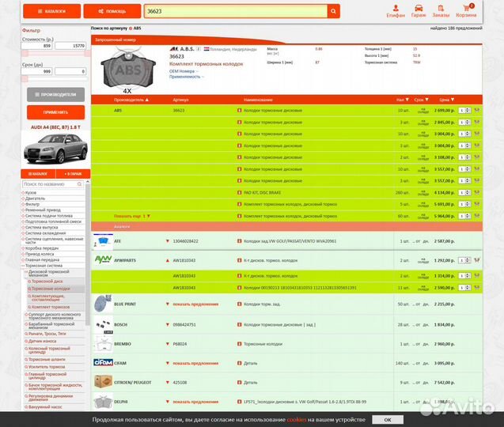Click the maximum price field
504x427 pixels.
(70, 46)
